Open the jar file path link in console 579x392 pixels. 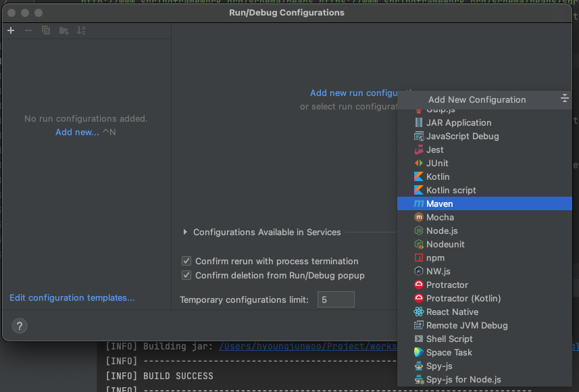(x=308, y=347)
